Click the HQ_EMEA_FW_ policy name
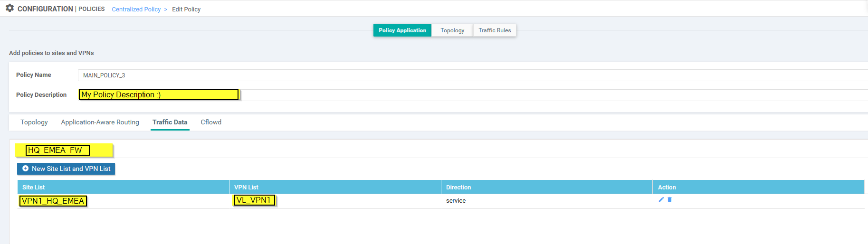This screenshot has width=868, height=244. tap(57, 150)
